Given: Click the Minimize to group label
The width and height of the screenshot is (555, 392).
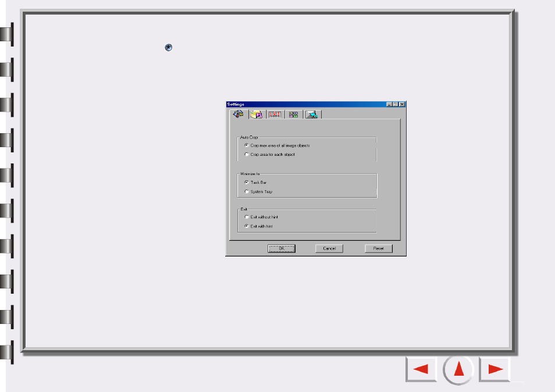Looking at the screenshot, I should point(250,174).
